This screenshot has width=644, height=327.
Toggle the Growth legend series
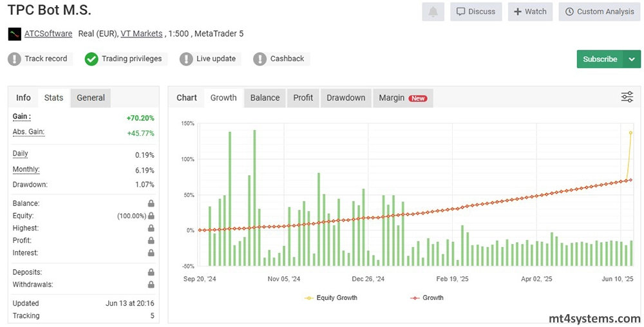(427, 298)
